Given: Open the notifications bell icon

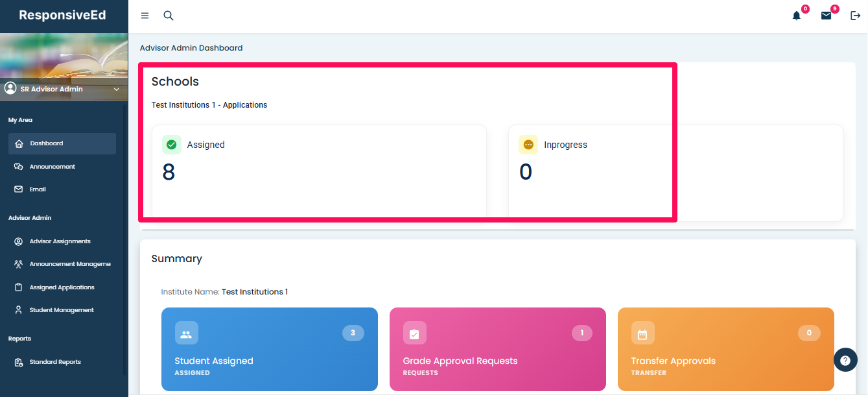Looking at the screenshot, I should click(797, 16).
